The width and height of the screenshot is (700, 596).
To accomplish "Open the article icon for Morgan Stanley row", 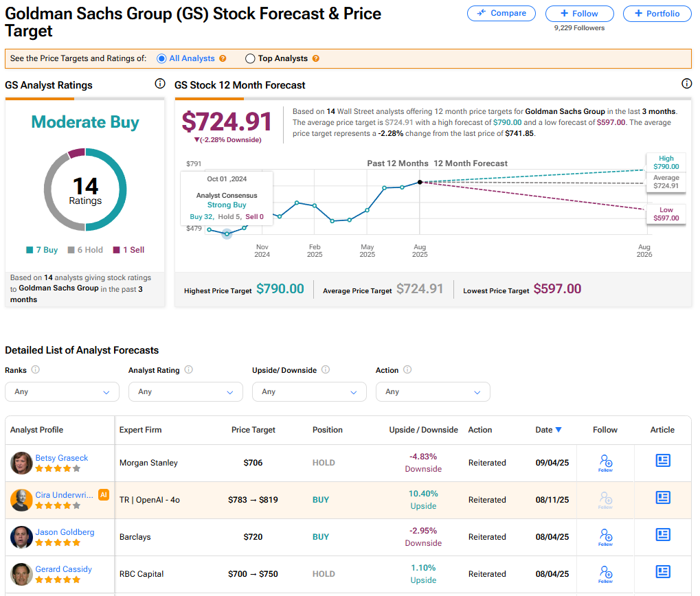I will coord(663,461).
